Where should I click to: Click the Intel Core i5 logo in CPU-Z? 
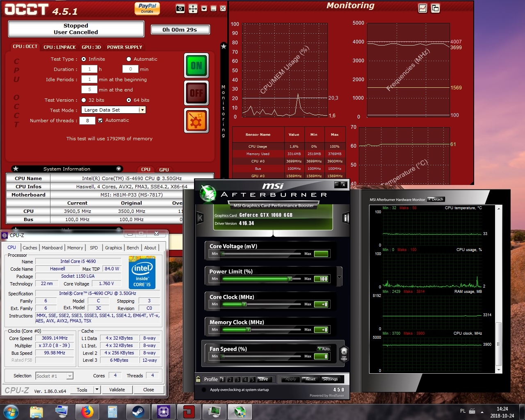point(142,272)
